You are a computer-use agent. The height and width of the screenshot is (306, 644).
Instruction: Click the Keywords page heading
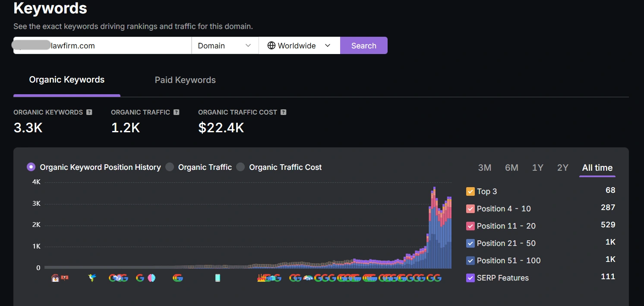coord(51,8)
